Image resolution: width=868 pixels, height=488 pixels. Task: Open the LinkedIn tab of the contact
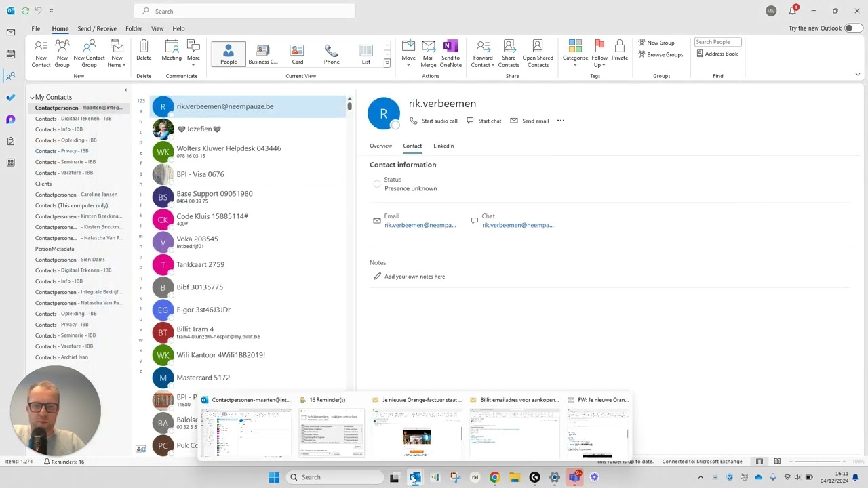coord(443,146)
